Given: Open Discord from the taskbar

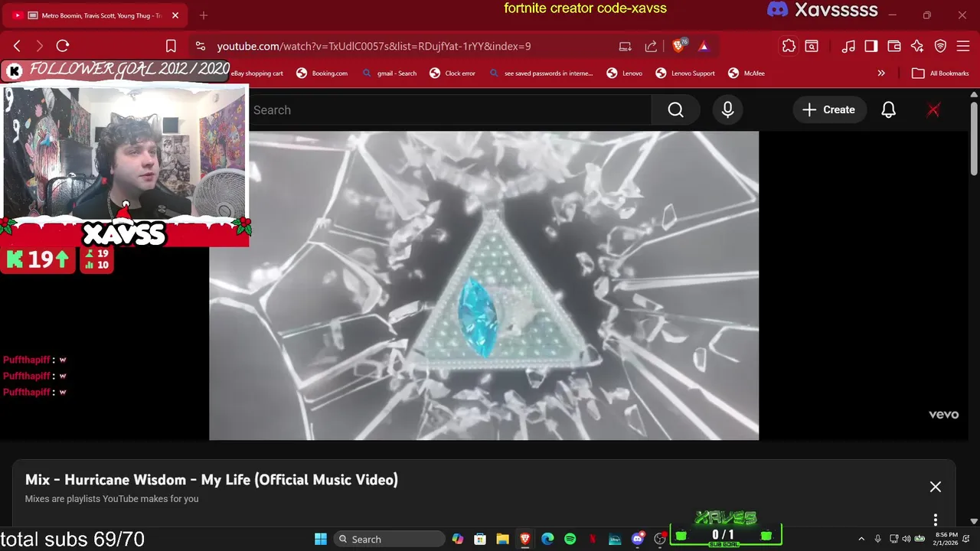Looking at the screenshot, I should point(638,539).
